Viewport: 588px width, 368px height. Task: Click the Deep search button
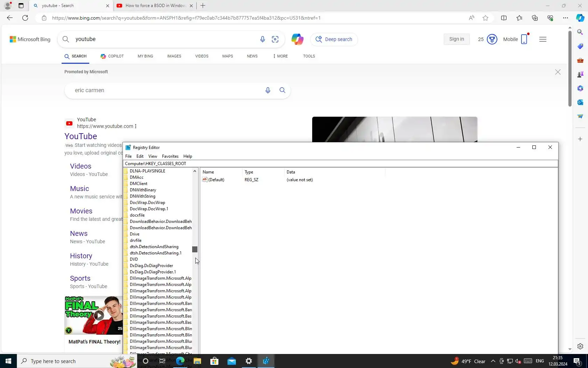(x=334, y=39)
